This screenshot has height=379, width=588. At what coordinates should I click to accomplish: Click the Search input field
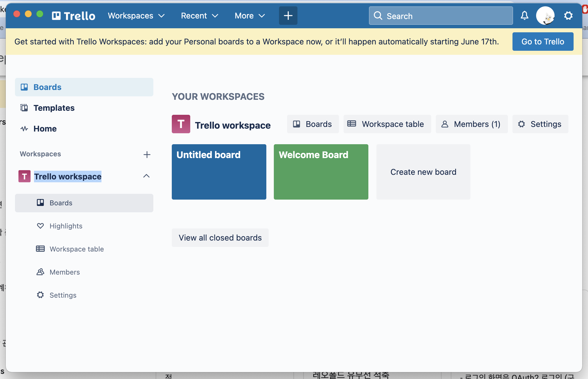441,16
